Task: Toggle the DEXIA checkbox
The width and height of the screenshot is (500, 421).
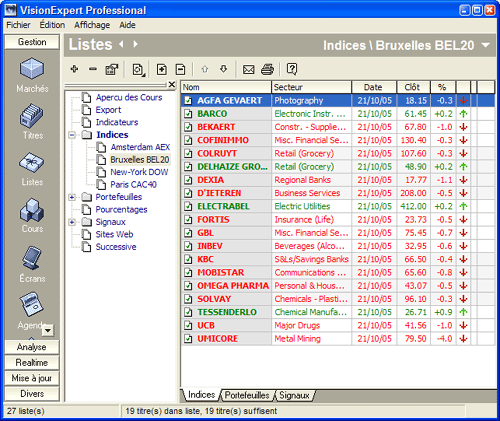Action: 188,180
